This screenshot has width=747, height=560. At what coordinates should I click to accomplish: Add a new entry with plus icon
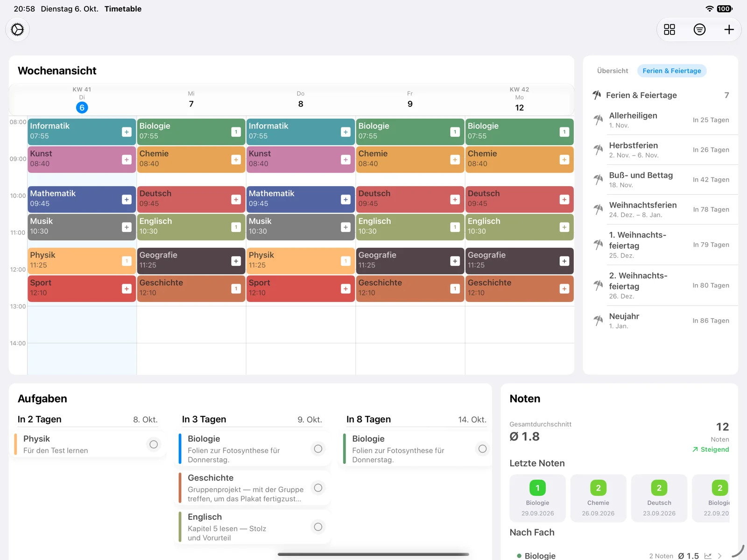729,29
